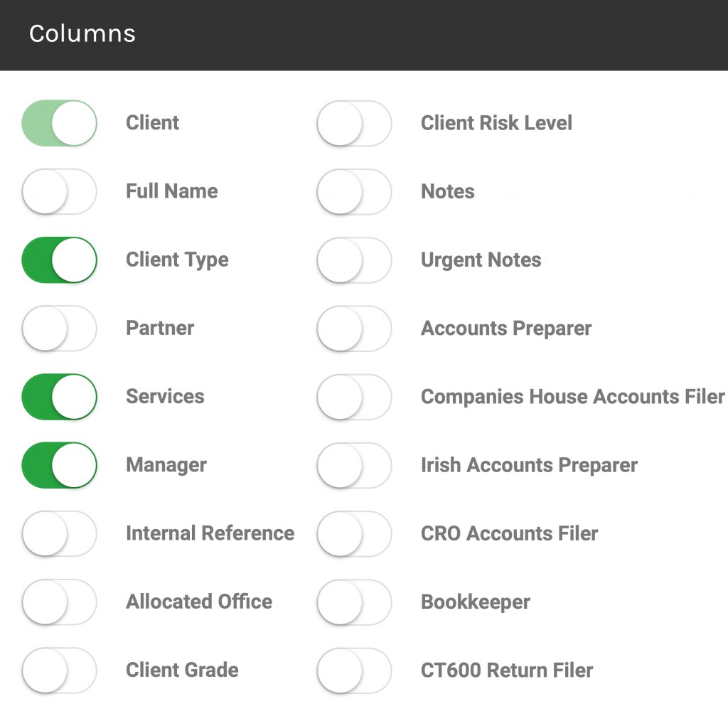Click the "CRO Accounts Filer" label
Screen dimensions: 728x704
tap(509, 533)
